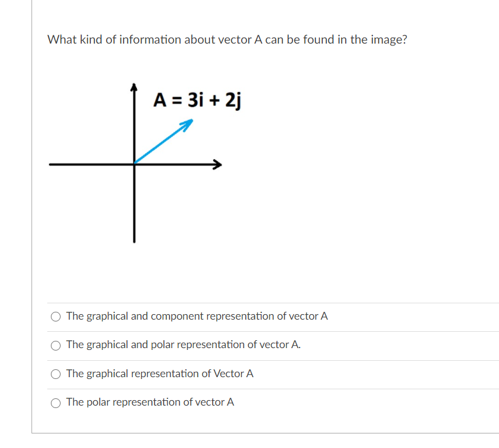This screenshot has height=448, width=499.
Task: Click the first answer row text
Action: (x=197, y=315)
